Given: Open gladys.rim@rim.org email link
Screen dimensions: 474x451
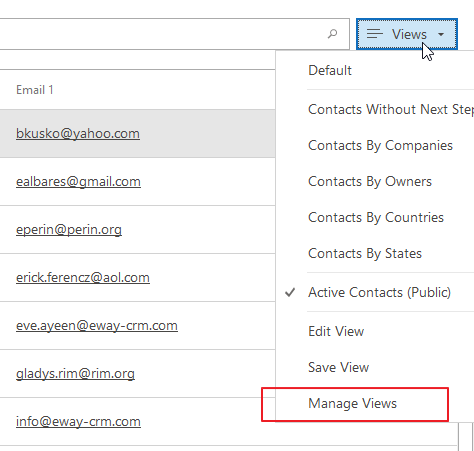Looking at the screenshot, I should 75,374.
